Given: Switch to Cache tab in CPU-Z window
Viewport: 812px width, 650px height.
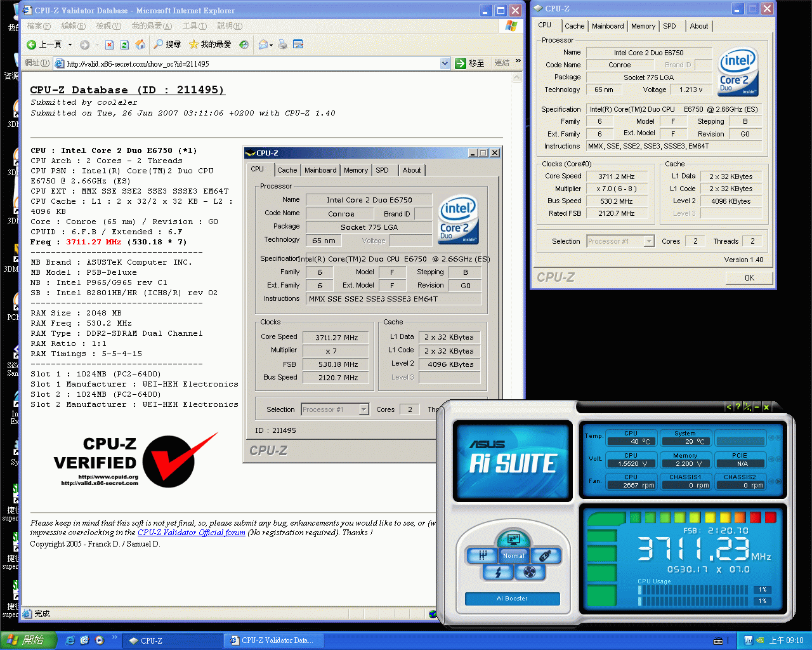Looking at the screenshot, I should tap(575, 26).
